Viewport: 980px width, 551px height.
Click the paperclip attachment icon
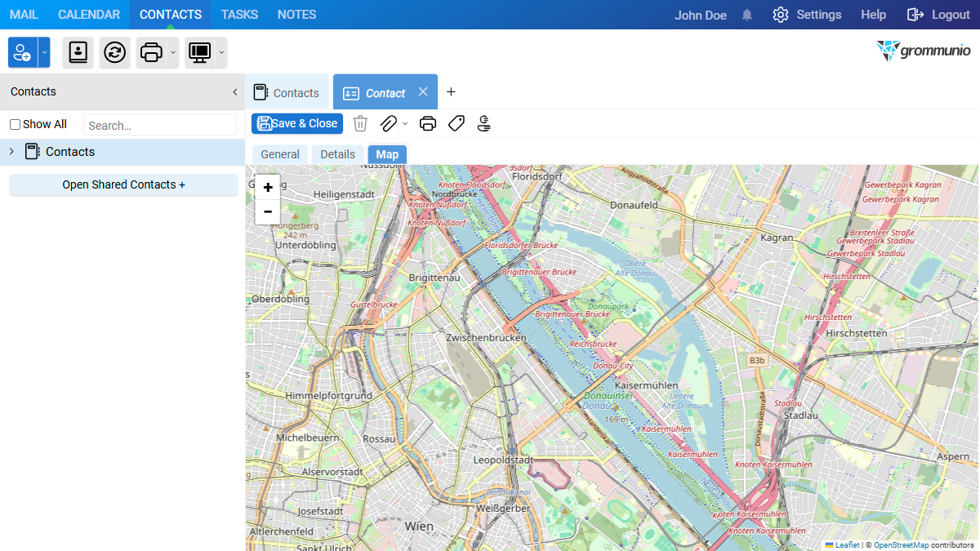coord(389,123)
